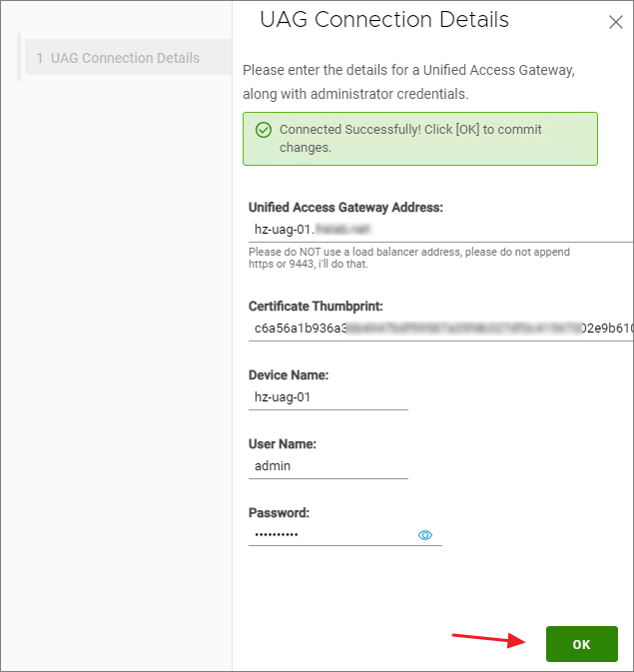This screenshot has width=634, height=672.
Task: Focus the Unified Access Gateway Address field
Action: [439, 230]
